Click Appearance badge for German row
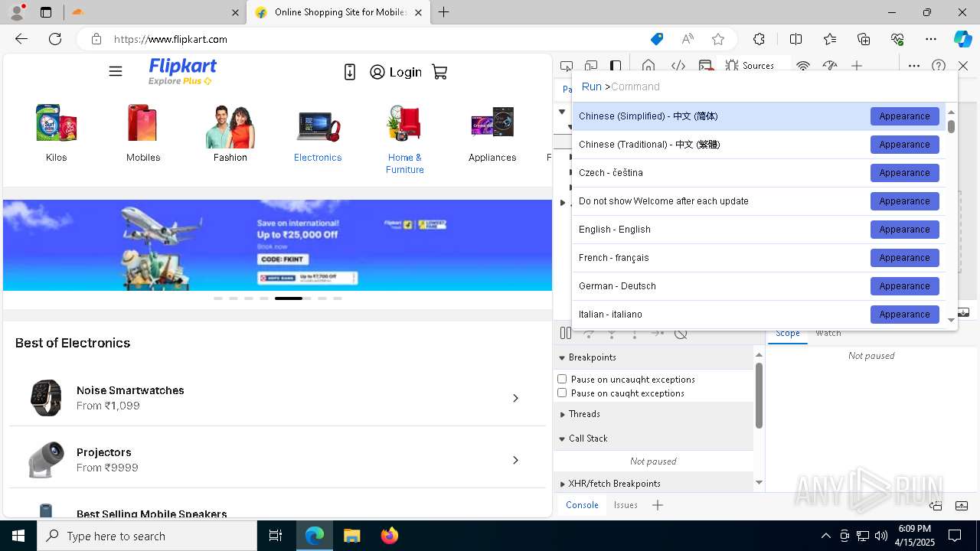The image size is (980, 551). (x=904, y=286)
